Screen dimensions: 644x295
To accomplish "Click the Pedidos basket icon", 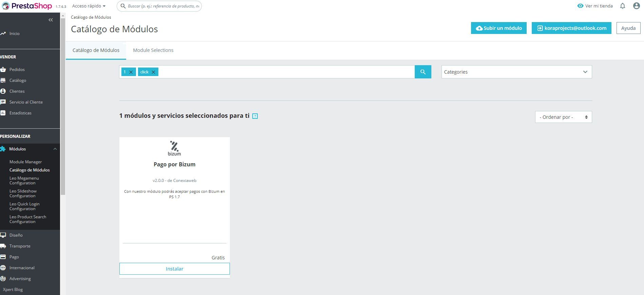I will [3, 70].
